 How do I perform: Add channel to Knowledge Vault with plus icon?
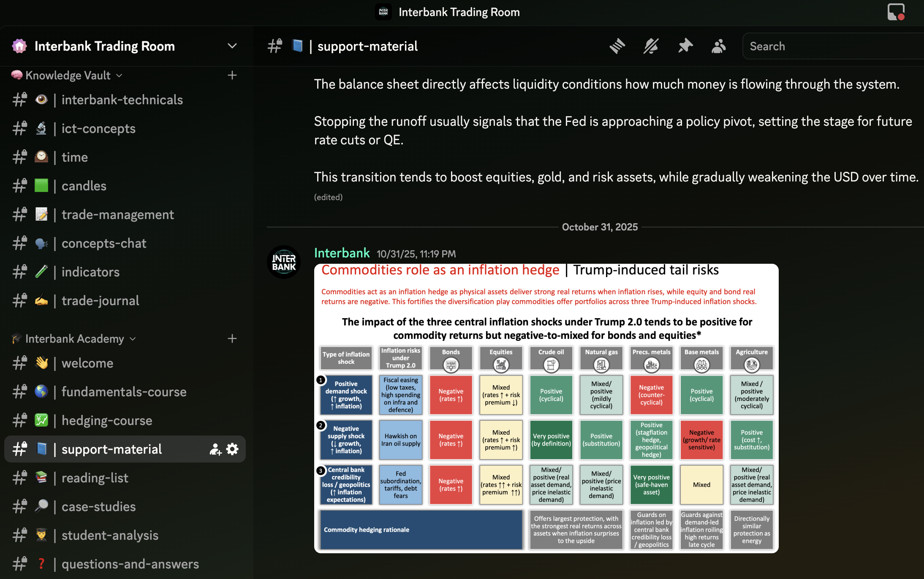[232, 76]
